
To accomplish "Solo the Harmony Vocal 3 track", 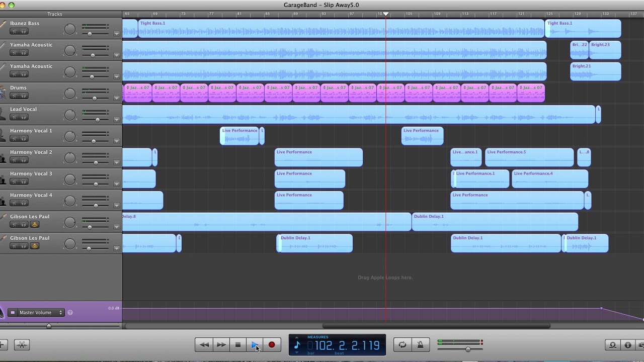I will [23, 182].
